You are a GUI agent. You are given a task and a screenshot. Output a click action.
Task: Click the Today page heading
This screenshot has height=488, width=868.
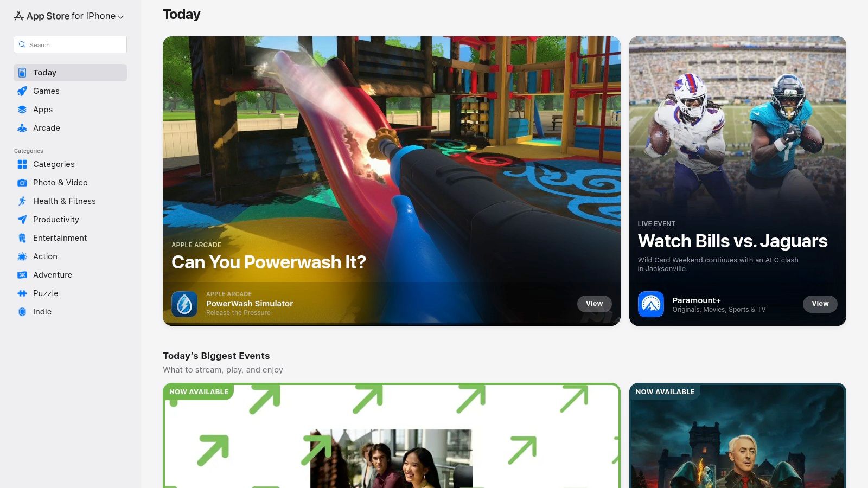(x=182, y=15)
